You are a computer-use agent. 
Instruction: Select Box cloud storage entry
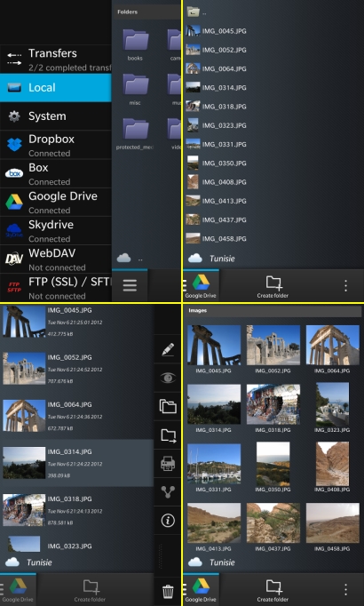(x=56, y=173)
